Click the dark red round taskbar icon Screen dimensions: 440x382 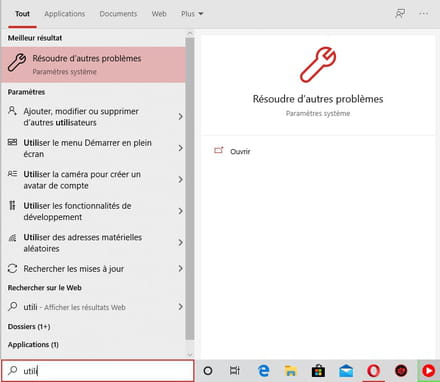pos(401,371)
